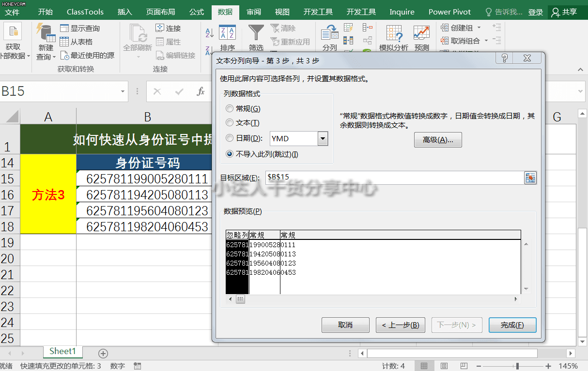Switch to the 开始 tab
Image resolution: width=588 pixels, height=371 pixels.
pos(46,12)
